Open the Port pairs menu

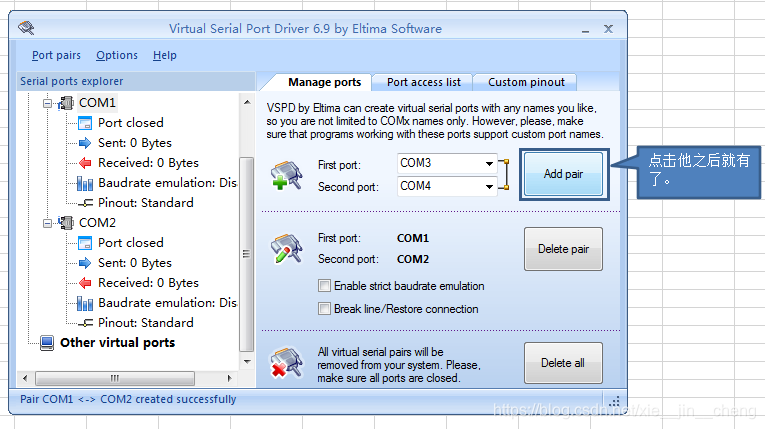coord(56,55)
